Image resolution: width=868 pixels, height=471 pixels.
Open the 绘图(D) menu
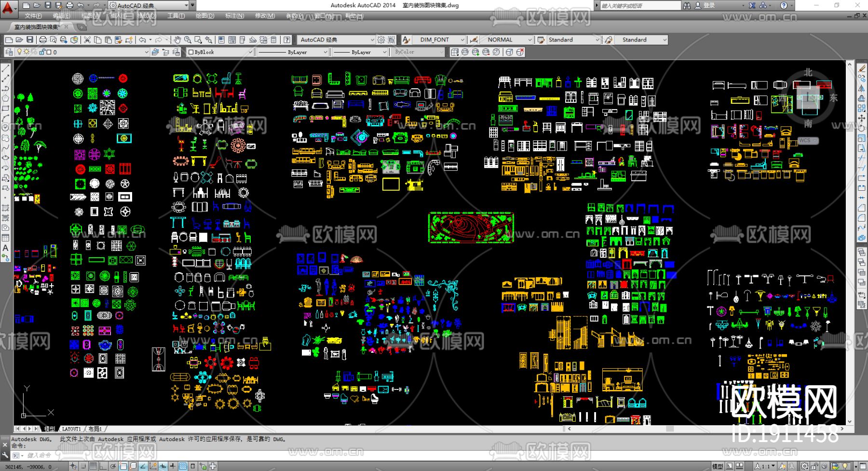point(205,16)
